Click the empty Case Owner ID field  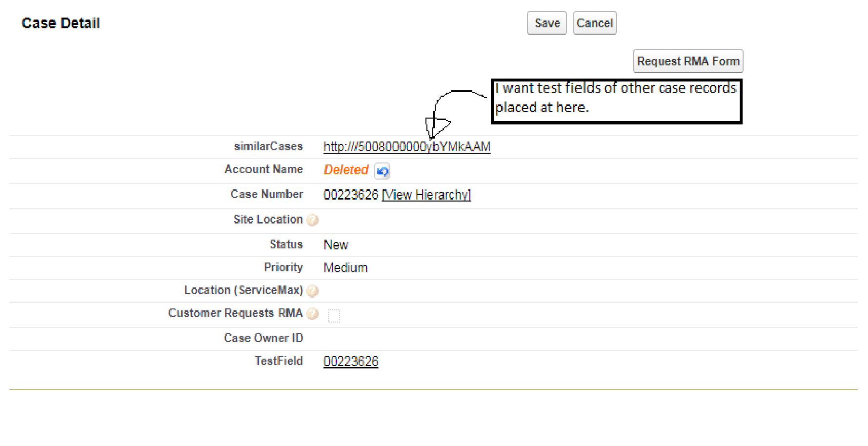click(390, 338)
